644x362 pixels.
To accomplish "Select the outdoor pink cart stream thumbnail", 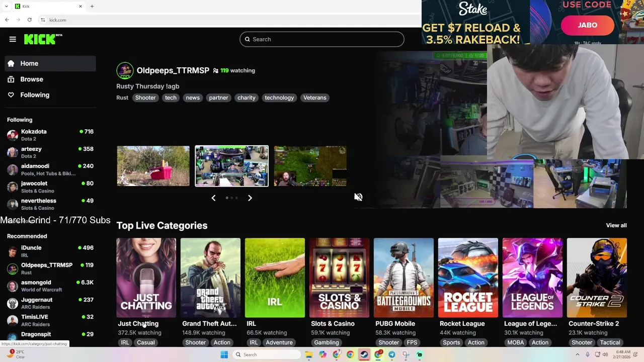I will pyautogui.click(x=153, y=166).
